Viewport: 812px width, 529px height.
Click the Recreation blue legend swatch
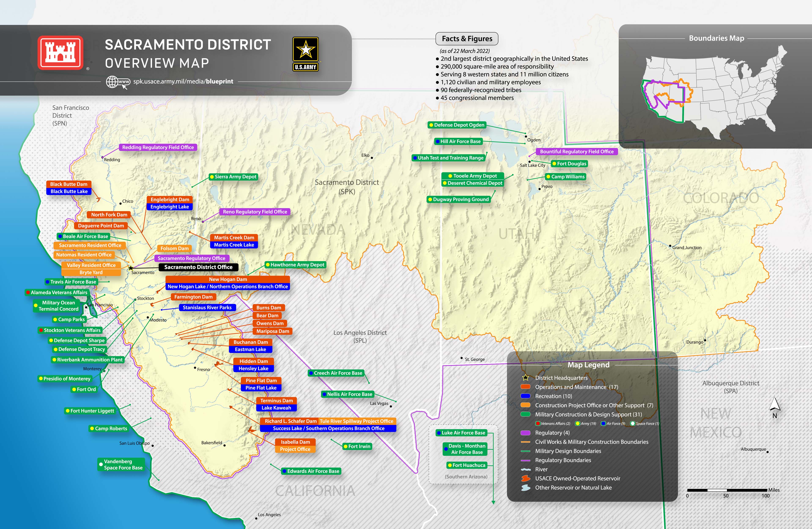click(525, 396)
